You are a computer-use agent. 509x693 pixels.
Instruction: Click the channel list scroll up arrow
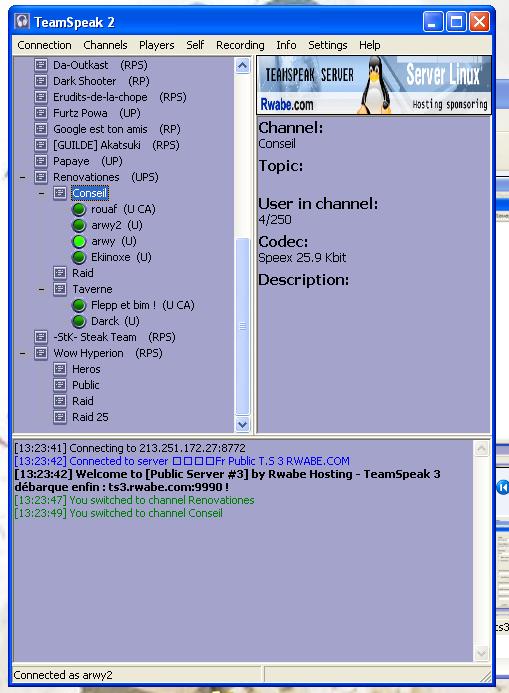[x=243, y=66]
